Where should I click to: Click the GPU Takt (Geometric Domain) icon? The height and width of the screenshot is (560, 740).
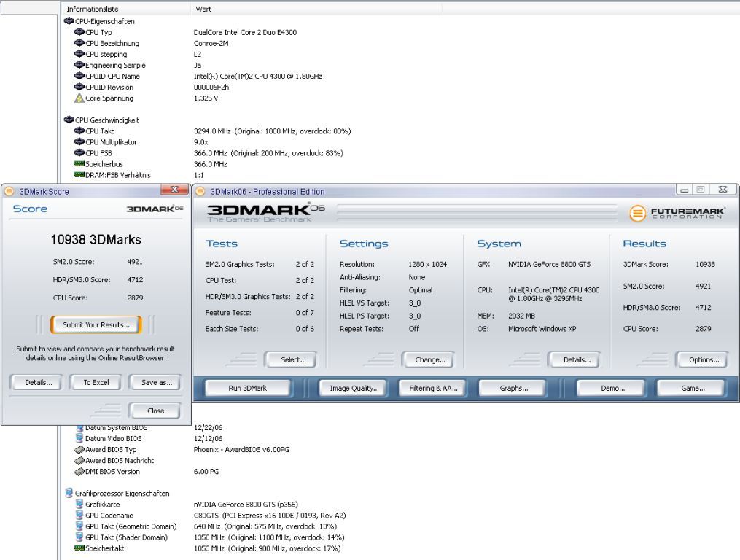point(79,526)
